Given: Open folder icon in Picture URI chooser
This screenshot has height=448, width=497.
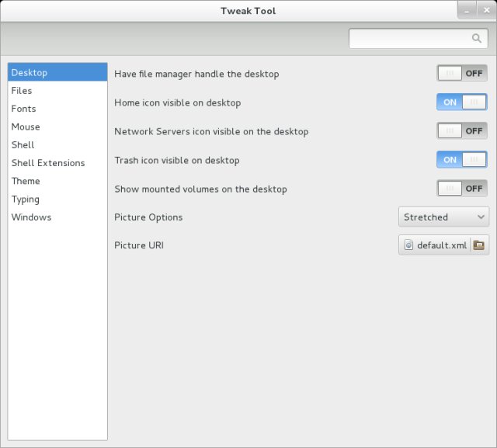Looking at the screenshot, I should click(x=478, y=245).
